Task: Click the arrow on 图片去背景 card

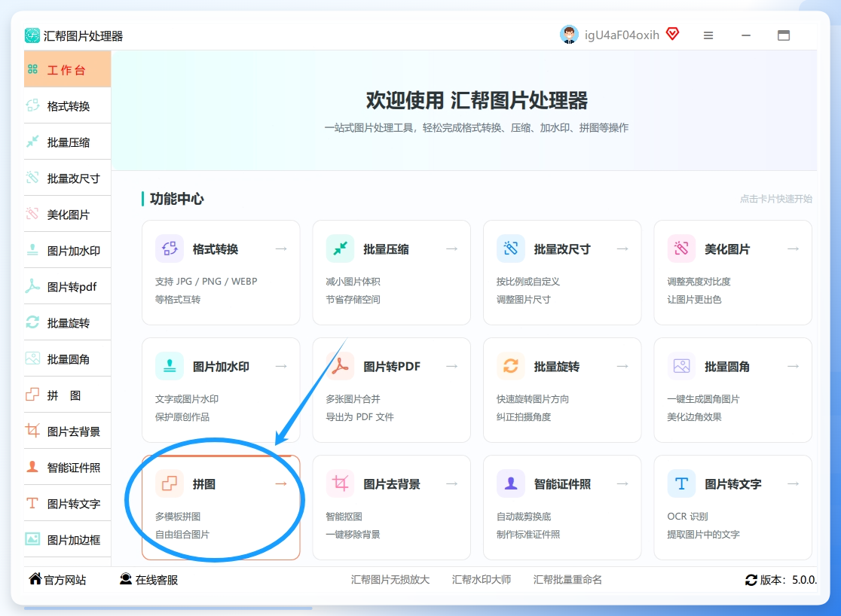Action: point(451,483)
